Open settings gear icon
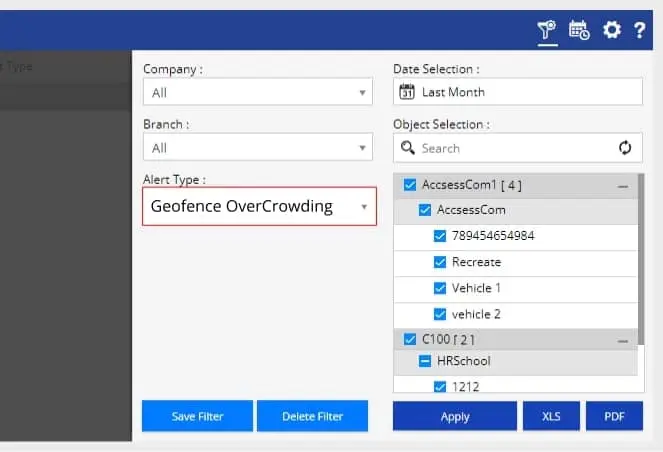 (x=611, y=30)
